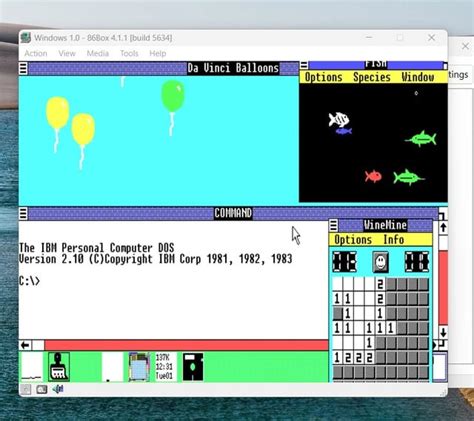Click the covered cell left of row three's 1
The width and height of the screenshot is (474, 421).
tap(338, 314)
